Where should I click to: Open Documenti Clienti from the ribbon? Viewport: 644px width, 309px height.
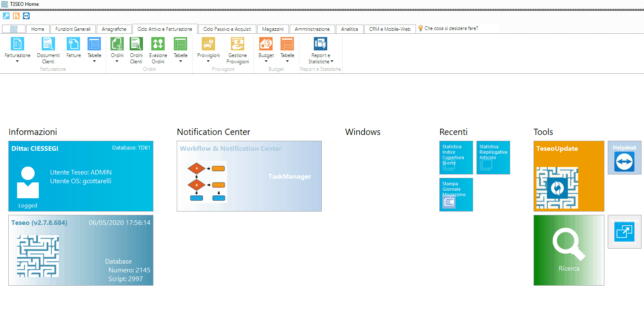click(48, 50)
